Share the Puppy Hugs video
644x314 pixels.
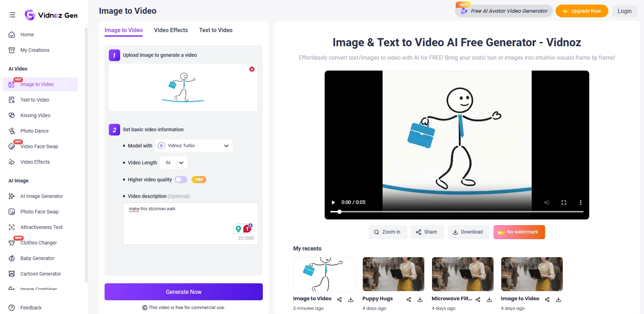click(409, 300)
